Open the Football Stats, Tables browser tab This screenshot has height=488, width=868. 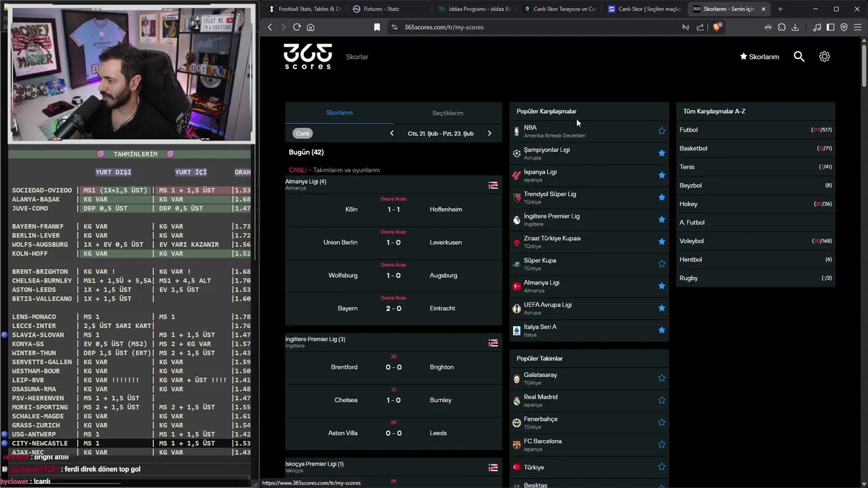coord(304,9)
